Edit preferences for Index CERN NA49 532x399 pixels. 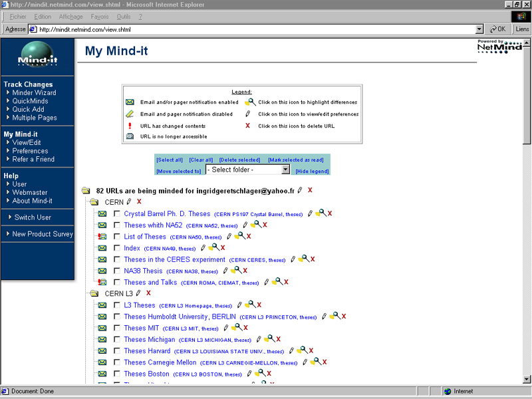point(203,247)
